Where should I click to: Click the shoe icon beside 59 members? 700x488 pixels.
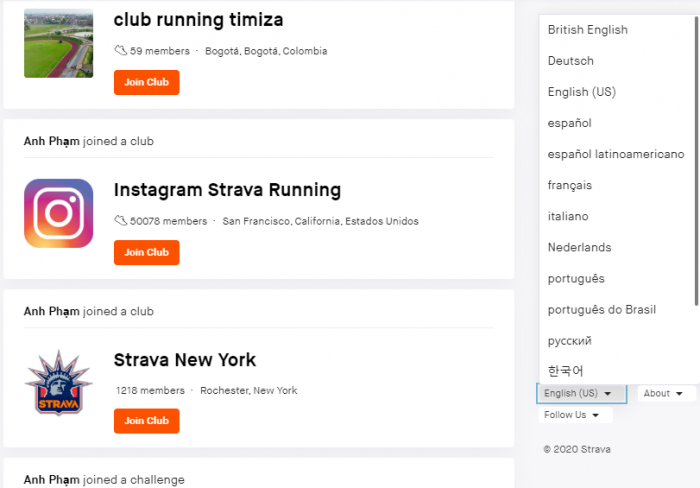(x=121, y=50)
